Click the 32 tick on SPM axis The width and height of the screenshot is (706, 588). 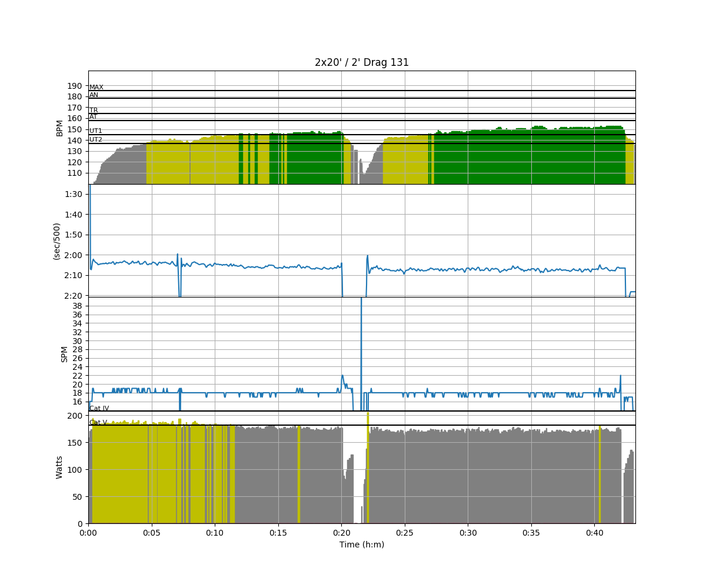(x=77, y=332)
